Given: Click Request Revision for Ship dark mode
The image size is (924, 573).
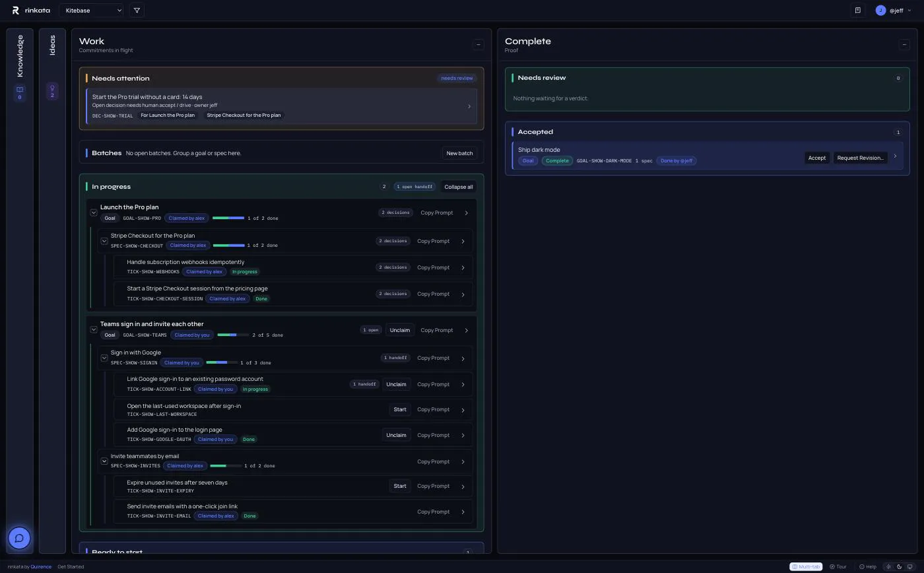Looking at the screenshot, I should pos(860,158).
